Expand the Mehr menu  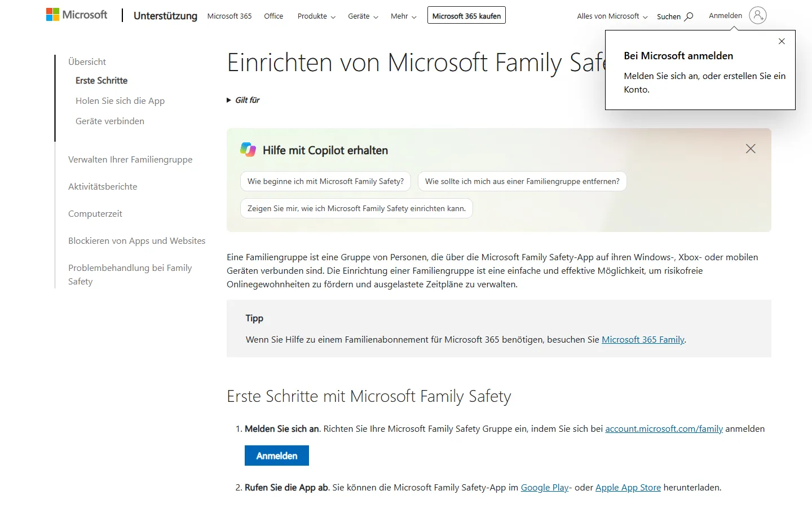tap(404, 16)
